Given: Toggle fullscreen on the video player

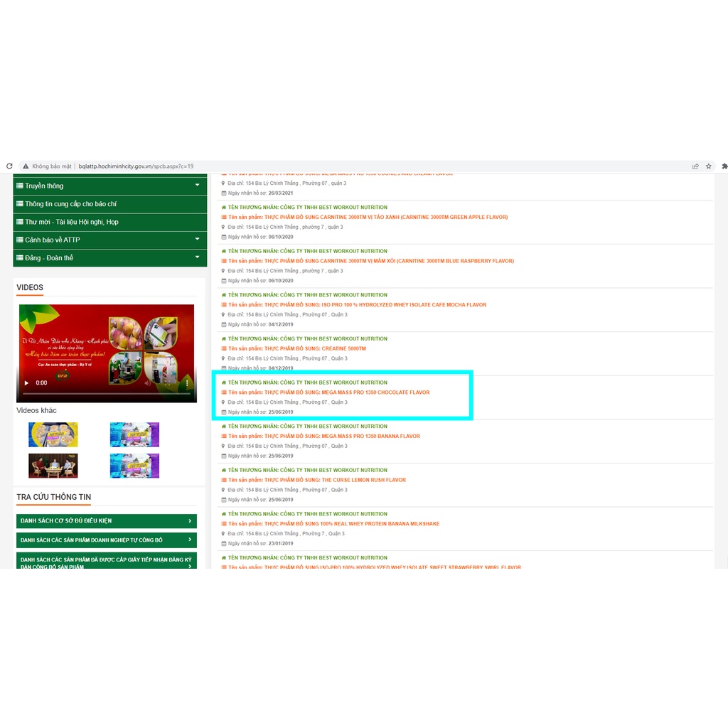Looking at the screenshot, I should (168, 382).
